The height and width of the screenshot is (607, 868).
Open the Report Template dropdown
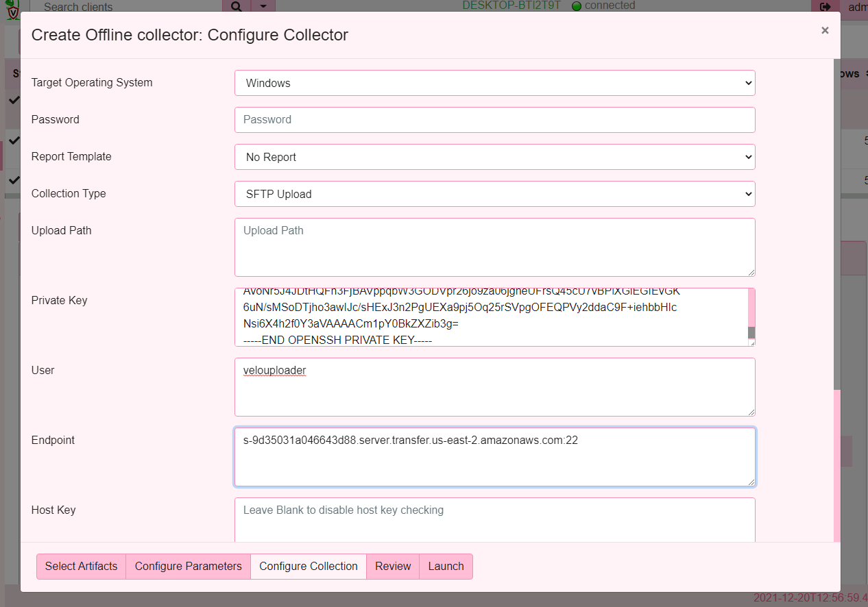[x=494, y=157]
